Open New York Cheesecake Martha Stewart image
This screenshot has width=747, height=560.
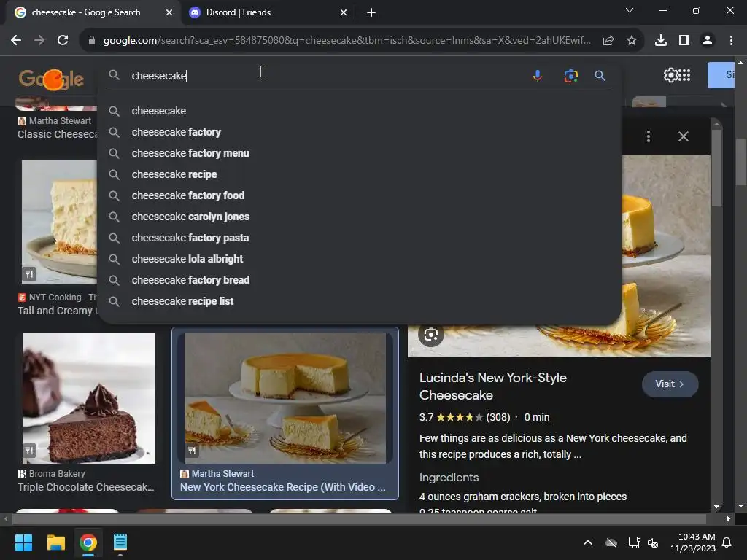pyautogui.click(x=285, y=398)
